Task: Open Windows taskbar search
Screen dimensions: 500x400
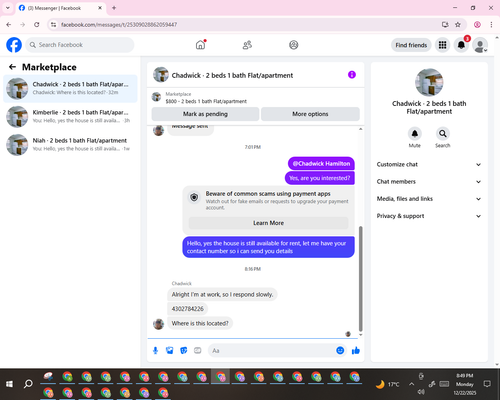Action: 28,384
